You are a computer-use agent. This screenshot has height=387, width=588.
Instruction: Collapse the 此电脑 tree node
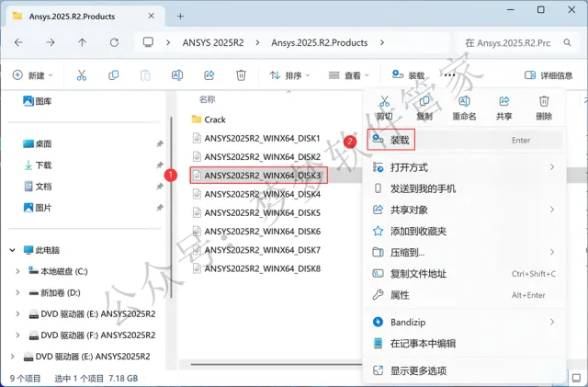[12, 250]
